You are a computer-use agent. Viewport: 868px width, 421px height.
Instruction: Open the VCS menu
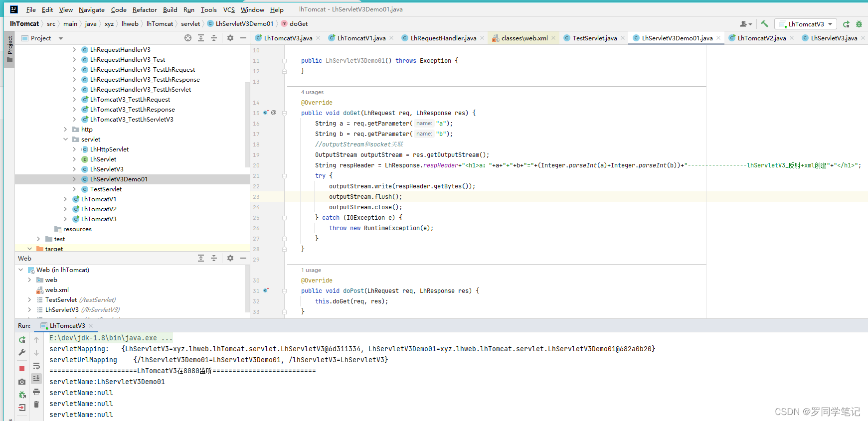pos(229,9)
